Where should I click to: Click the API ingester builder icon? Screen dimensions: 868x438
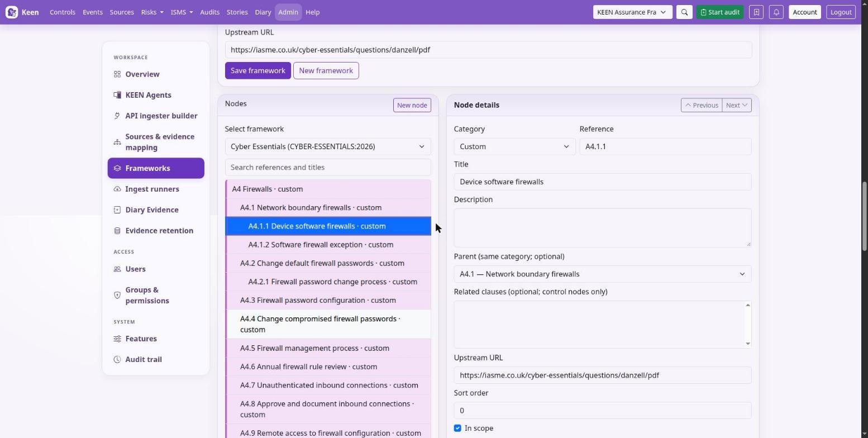[x=117, y=116]
